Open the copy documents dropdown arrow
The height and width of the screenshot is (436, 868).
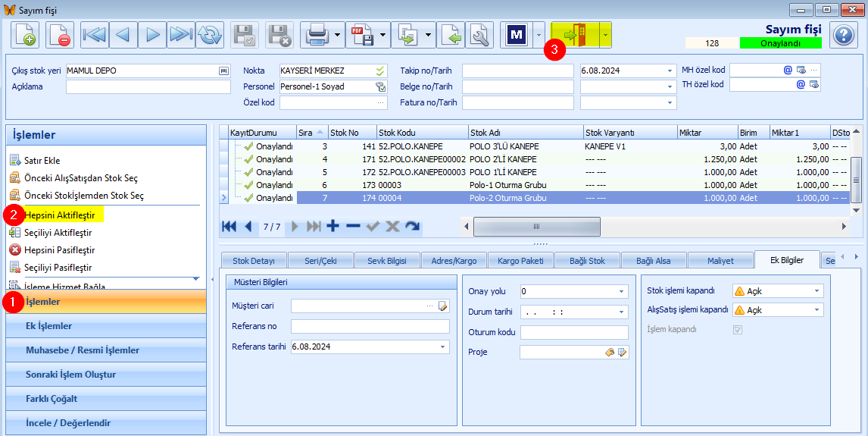click(429, 35)
